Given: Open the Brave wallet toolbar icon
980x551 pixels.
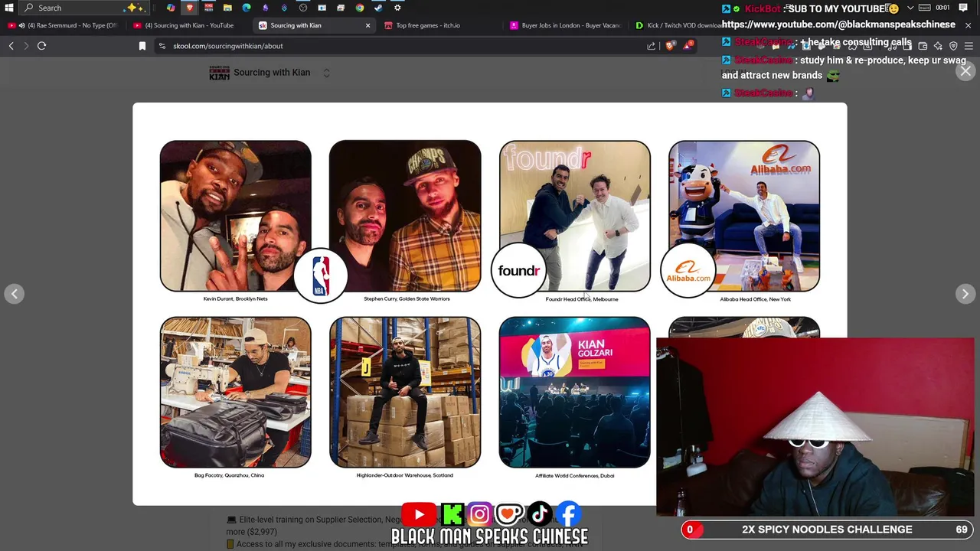Looking at the screenshot, I should click(x=923, y=46).
